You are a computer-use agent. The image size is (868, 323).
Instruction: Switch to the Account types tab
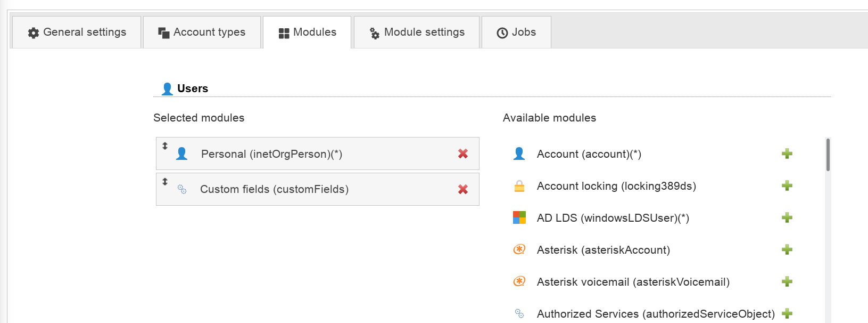pos(202,33)
